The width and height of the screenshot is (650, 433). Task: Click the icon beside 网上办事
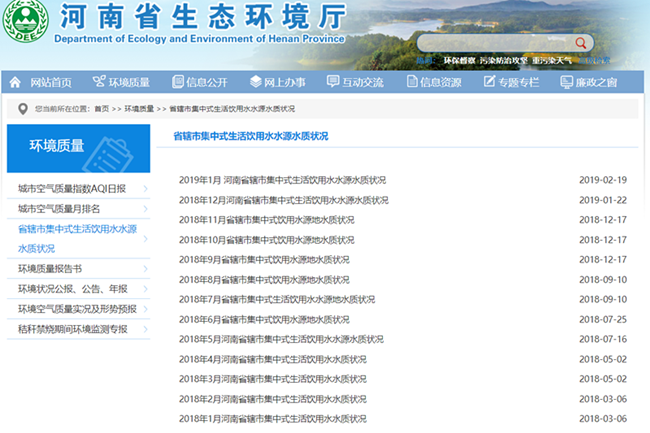coord(256,82)
